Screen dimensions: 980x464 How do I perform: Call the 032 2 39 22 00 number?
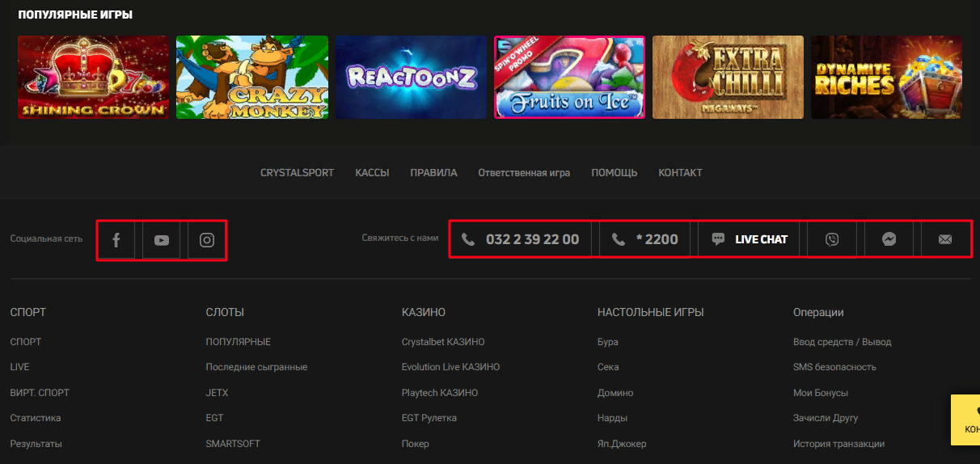521,239
